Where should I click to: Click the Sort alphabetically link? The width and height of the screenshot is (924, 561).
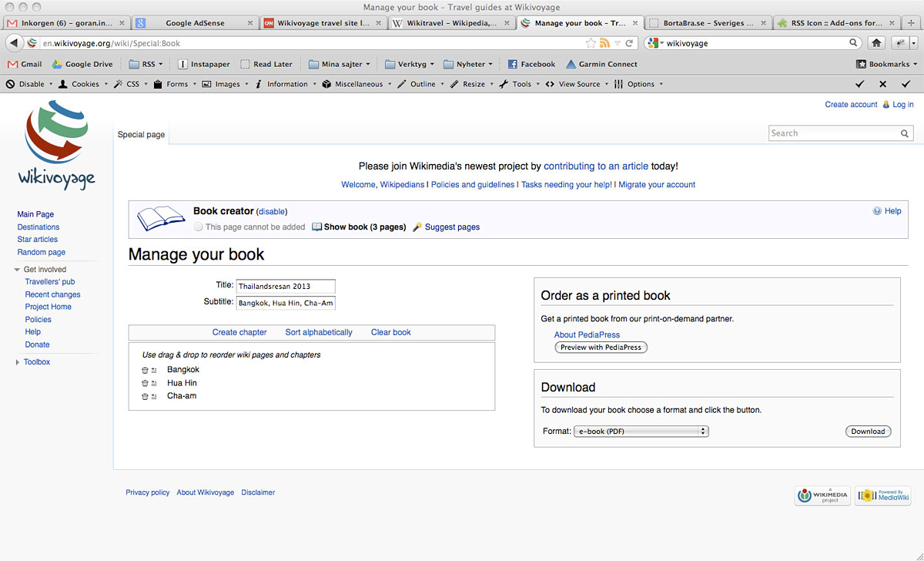pos(319,332)
